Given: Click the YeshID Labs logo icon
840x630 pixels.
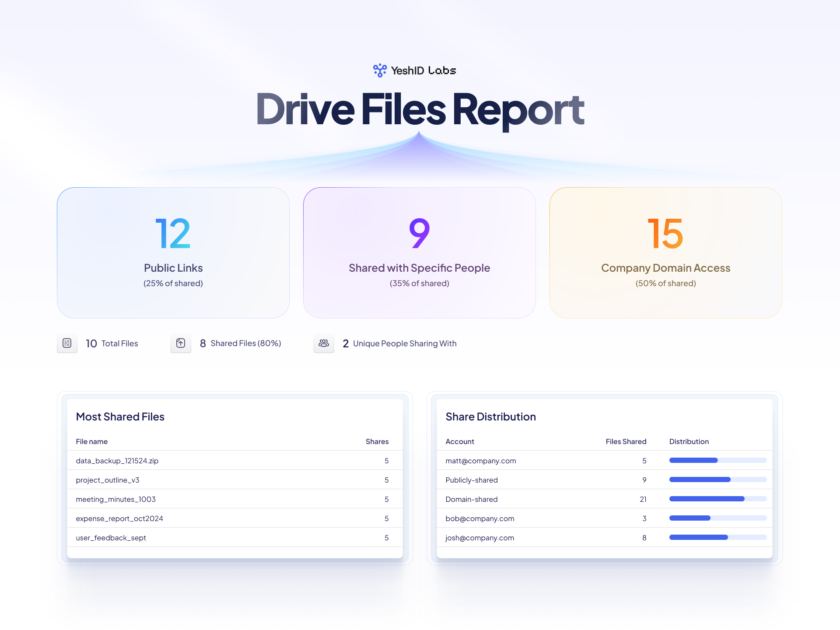Looking at the screenshot, I should click(x=380, y=70).
